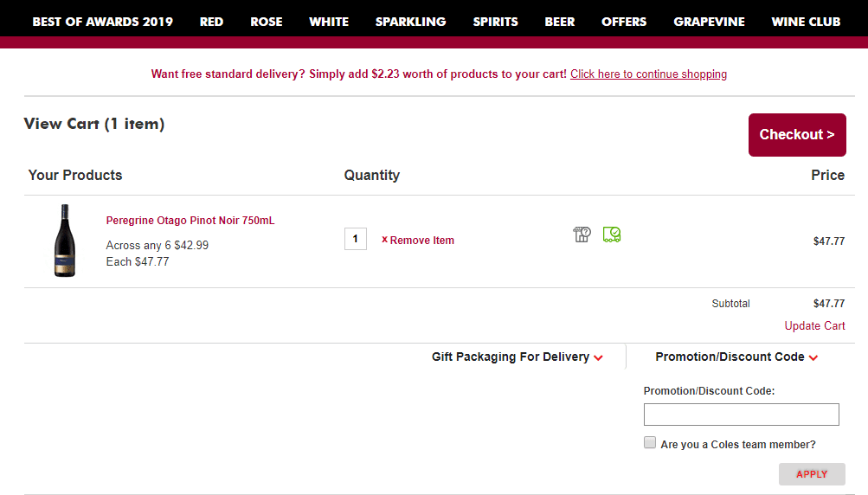The width and height of the screenshot is (868, 495).
Task: Open the Wine Club menu item
Action: [806, 22]
